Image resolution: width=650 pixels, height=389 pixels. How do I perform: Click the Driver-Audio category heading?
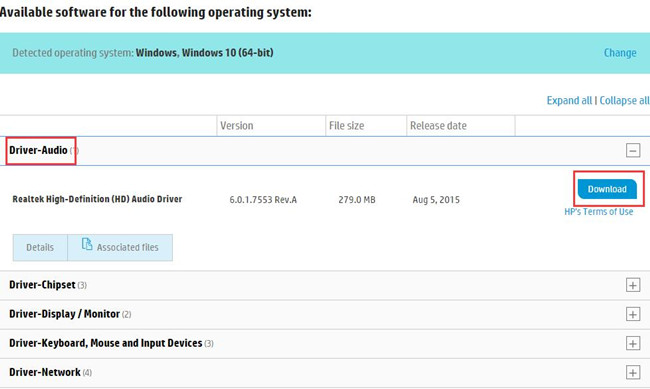point(38,150)
